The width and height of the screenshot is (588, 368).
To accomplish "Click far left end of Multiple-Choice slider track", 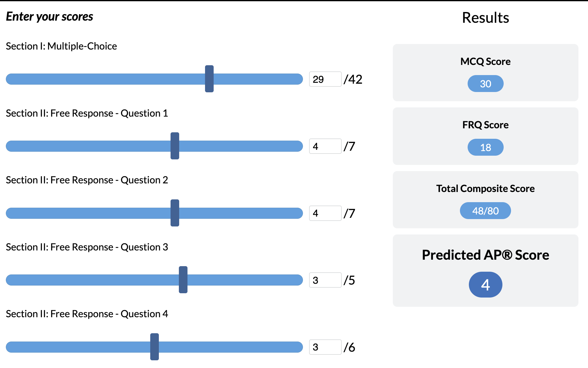I will (10, 79).
